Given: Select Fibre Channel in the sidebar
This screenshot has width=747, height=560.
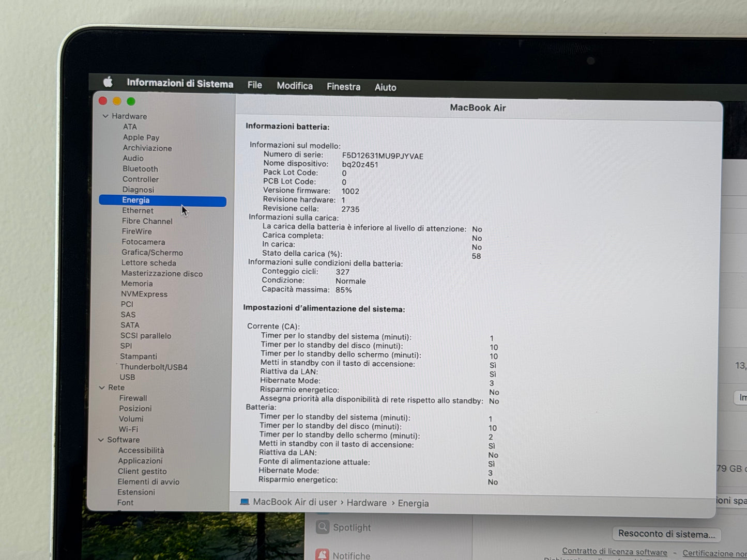Looking at the screenshot, I should 147,221.
